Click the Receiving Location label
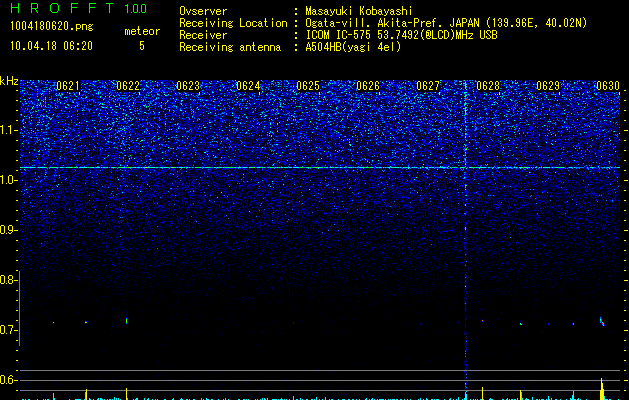The image size is (629, 400). tap(233, 23)
